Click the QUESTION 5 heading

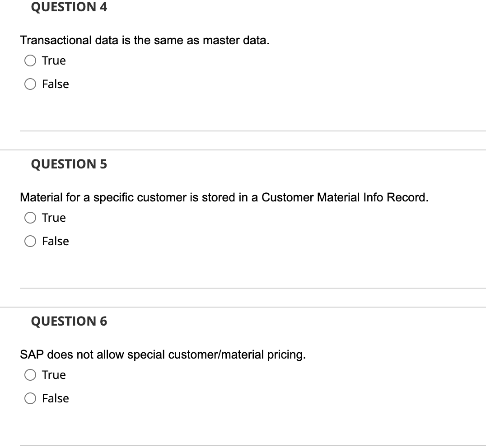[x=69, y=164]
